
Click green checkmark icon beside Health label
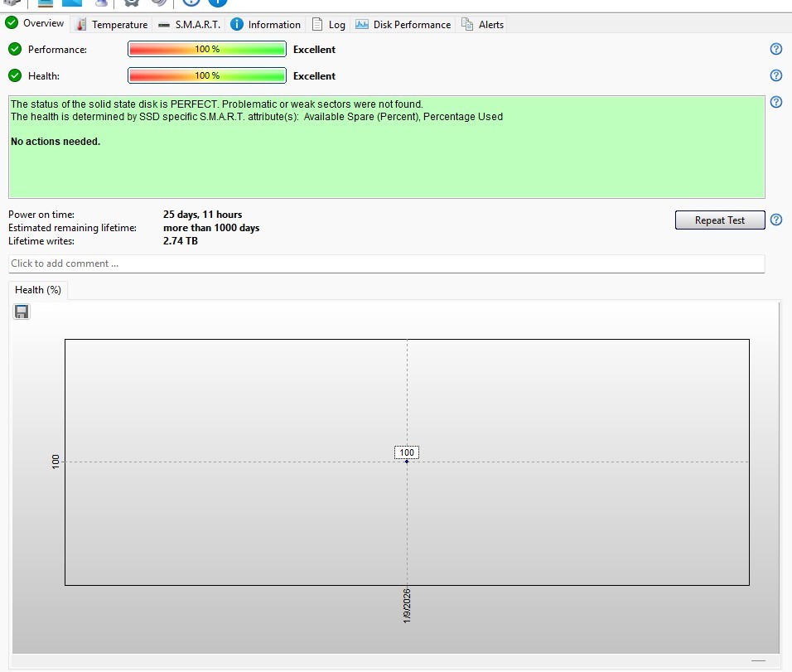(x=15, y=75)
